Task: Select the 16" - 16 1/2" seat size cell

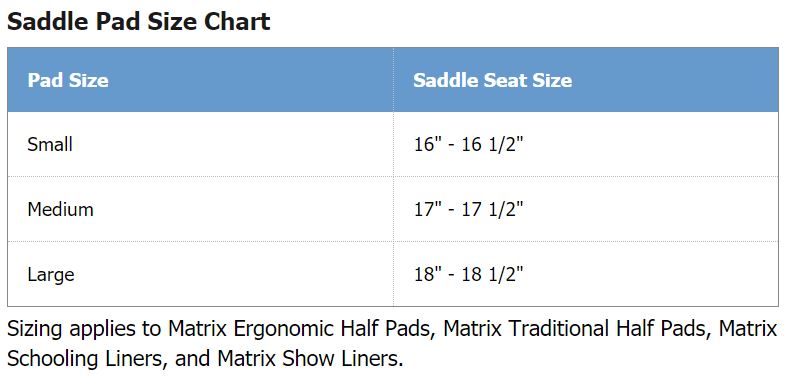Action: pyautogui.click(x=586, y=144)
